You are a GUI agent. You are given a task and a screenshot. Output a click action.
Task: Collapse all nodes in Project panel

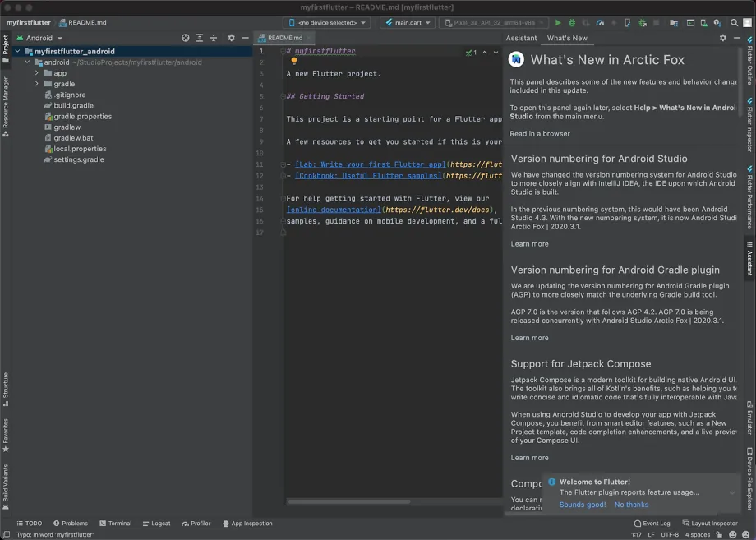coord(214,38)
